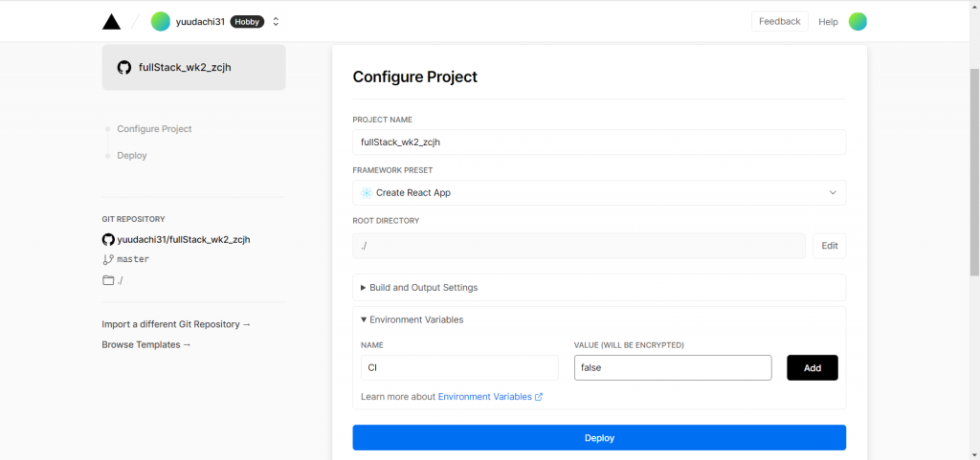This screenshot has width=980, height=460.
Task: Click the Feedback button
Action: [x=779, y=21]
